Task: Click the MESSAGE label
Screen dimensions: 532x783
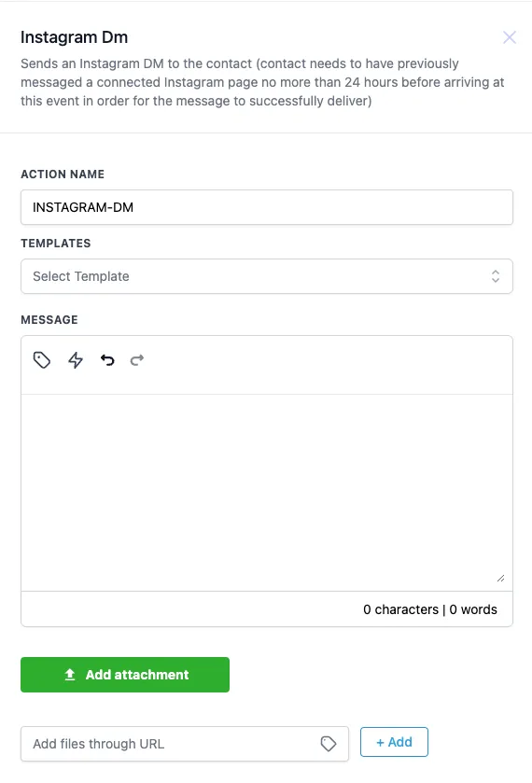Action: [49, 319]
